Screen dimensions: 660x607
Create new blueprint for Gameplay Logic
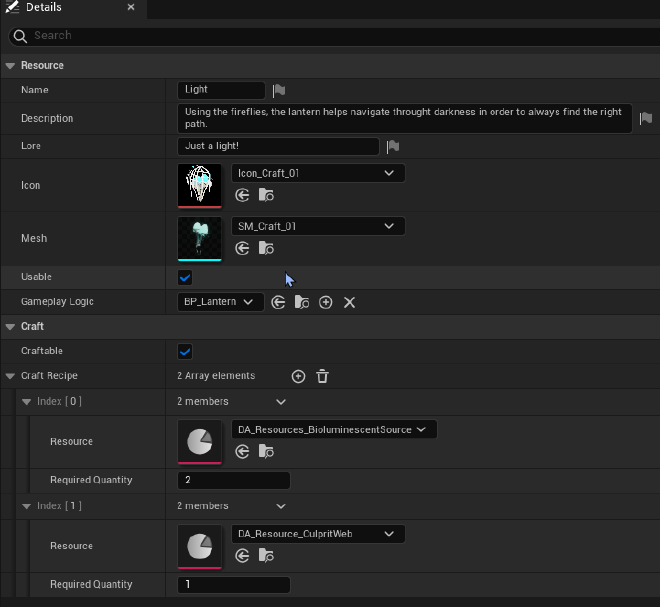(x=325, y=302)
